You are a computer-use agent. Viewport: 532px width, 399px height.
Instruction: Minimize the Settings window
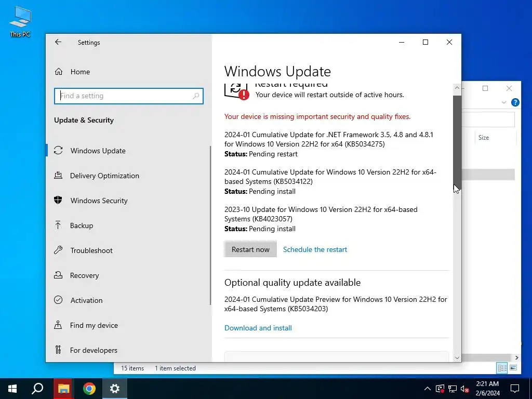[x=402, y=42]
